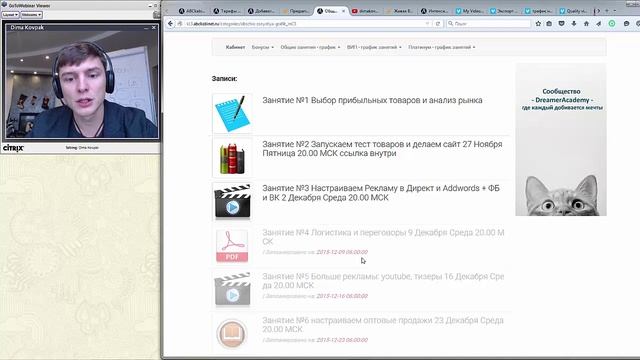Open Занятие №5 Больше рекламы link

coord(383,281)
